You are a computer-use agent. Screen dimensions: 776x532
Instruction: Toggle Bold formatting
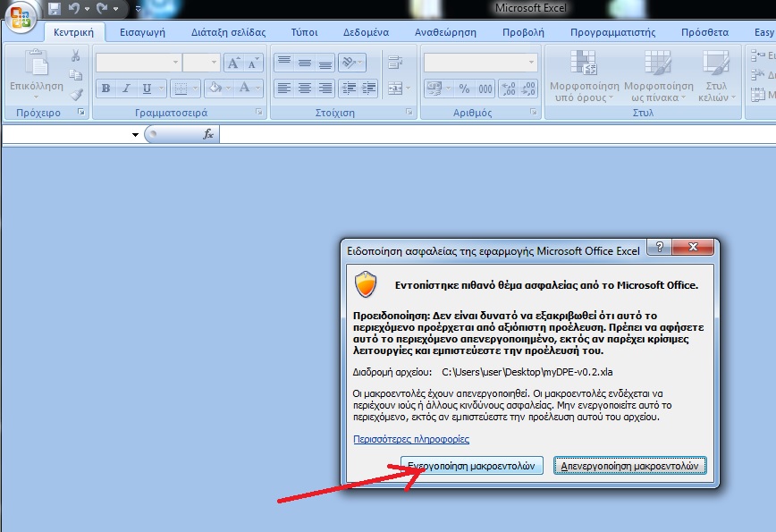[105, 89]
